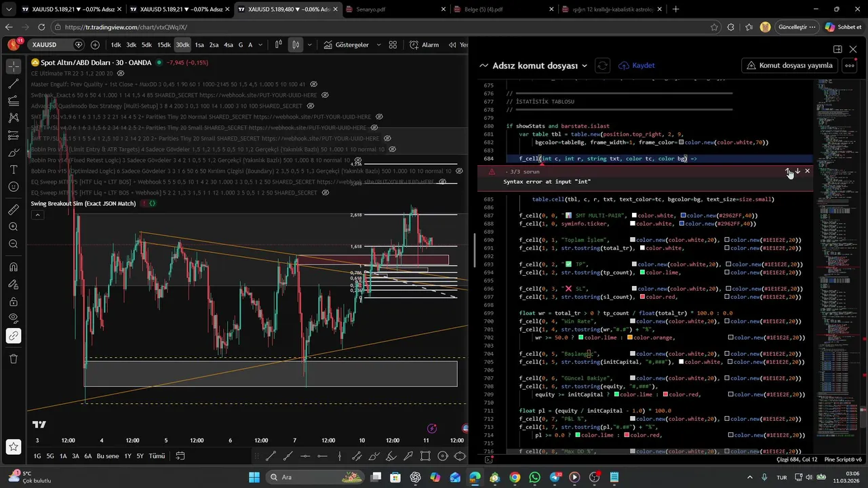The height and width of the screenshot is (488, 868).
Task: Toggle stay in drawing mode
Action: (x=14, y=284)
